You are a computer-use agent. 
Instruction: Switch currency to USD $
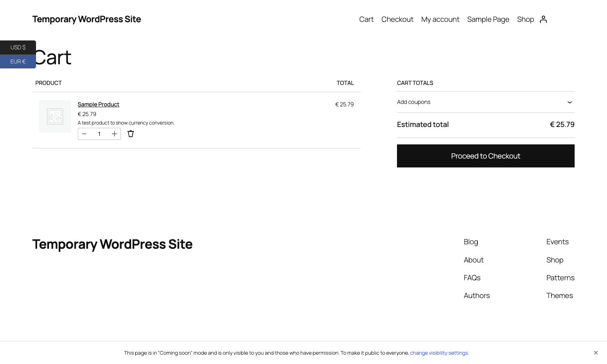point(18,47)
